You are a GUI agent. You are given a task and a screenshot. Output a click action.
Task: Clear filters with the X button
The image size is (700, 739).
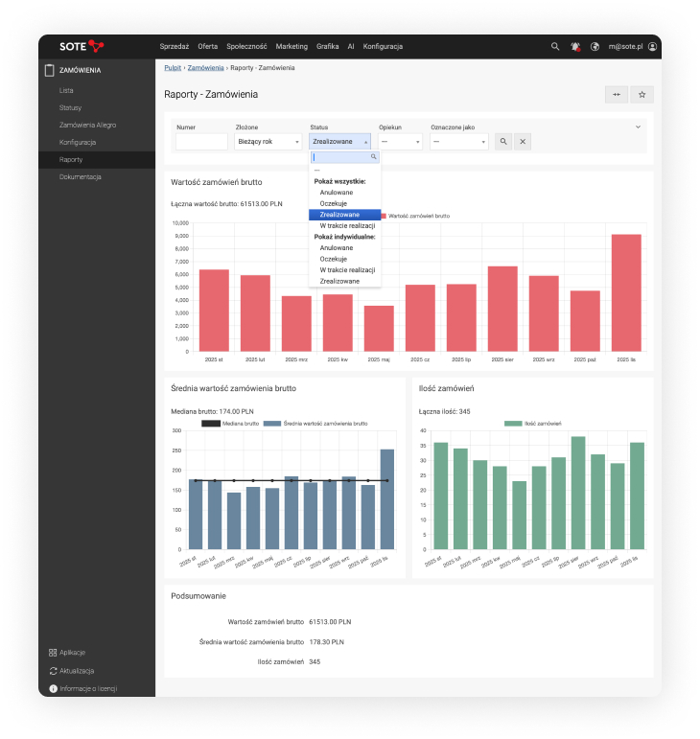(522, 142)
